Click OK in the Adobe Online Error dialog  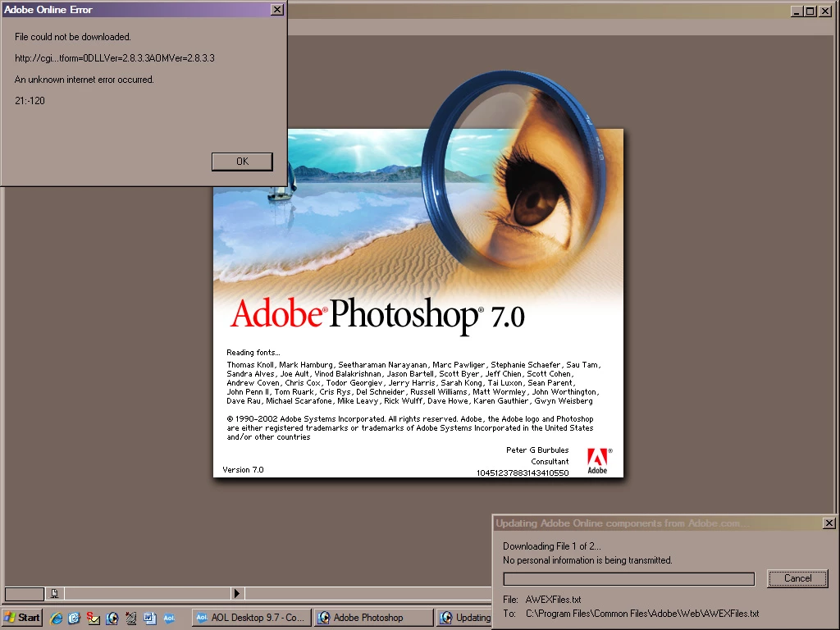click(242, 162)
